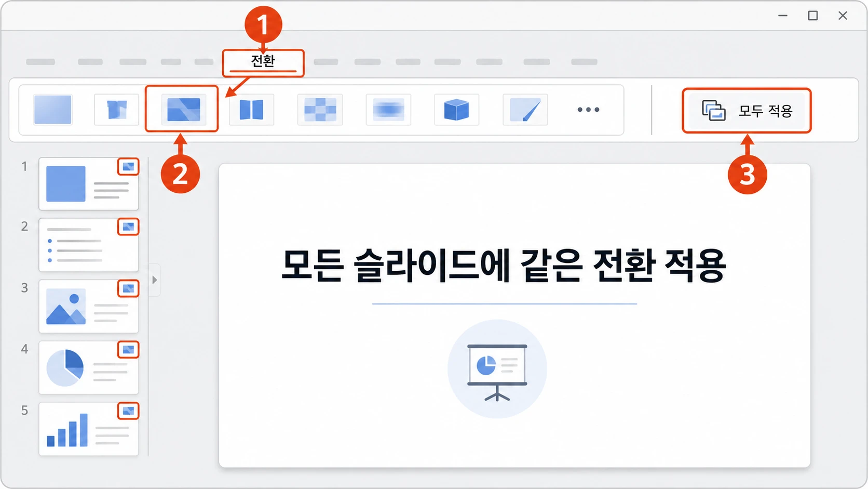Minimize the presentation window
Screen dimensions: 868x489
(x=783, y=16)
